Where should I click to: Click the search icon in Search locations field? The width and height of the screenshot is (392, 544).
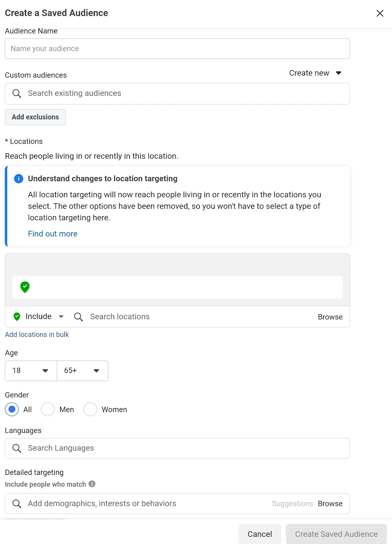coord(78,317)
